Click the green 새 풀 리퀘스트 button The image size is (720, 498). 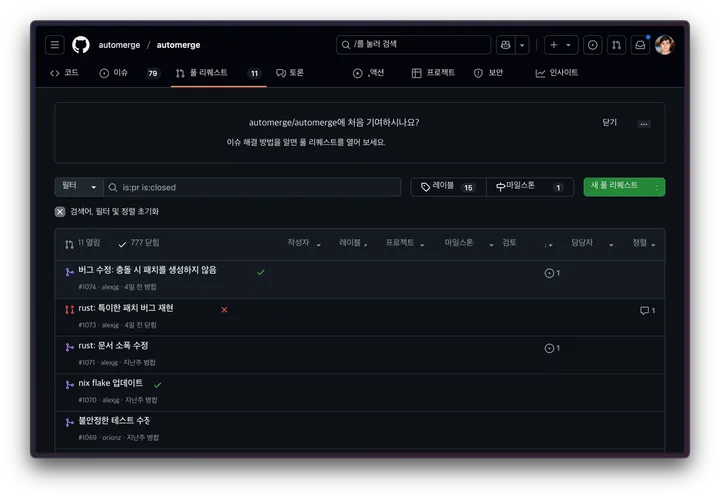(624, 187)
